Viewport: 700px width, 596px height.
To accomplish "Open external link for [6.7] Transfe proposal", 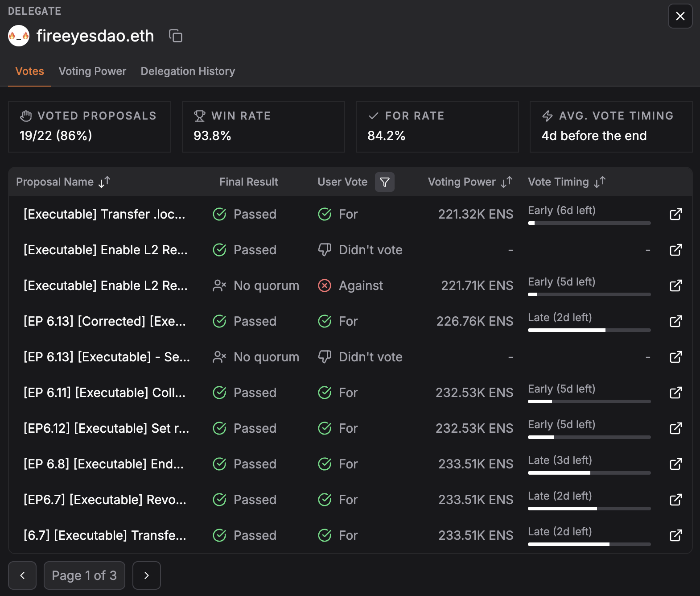I will pos(675,535).
